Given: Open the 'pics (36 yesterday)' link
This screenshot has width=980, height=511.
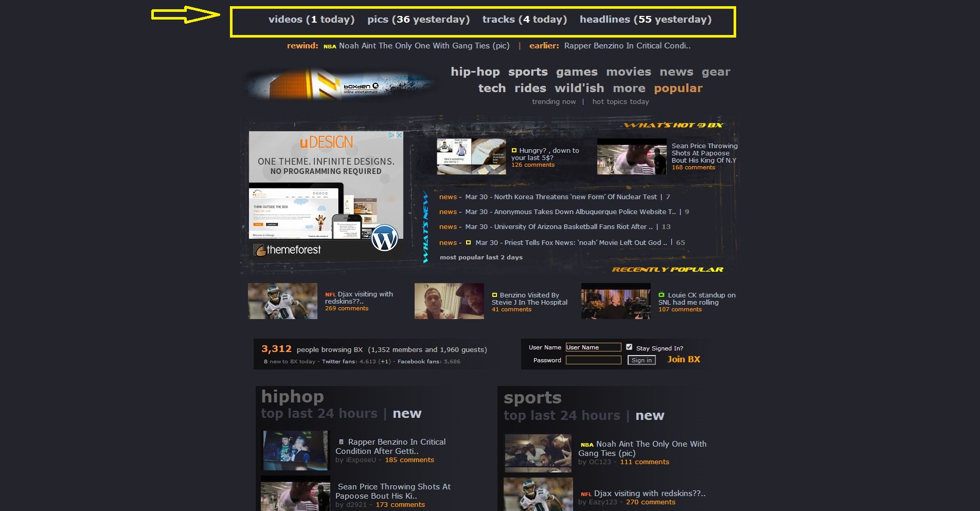Looking at the screenshot, I should (418, 20).
